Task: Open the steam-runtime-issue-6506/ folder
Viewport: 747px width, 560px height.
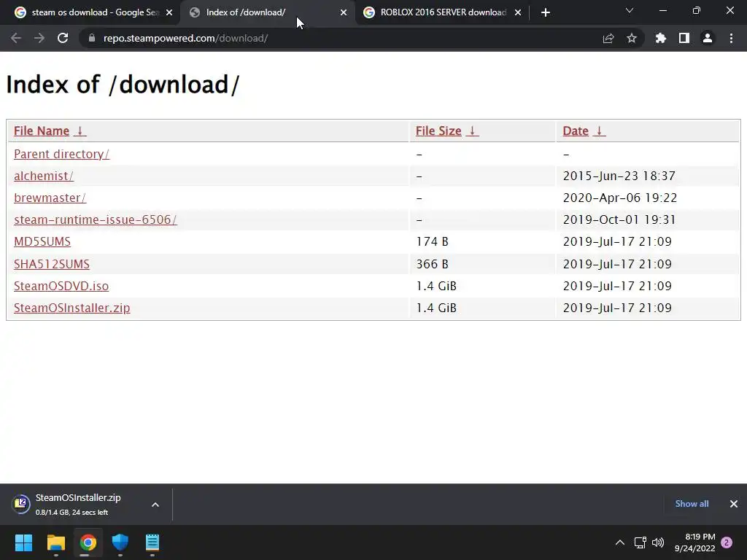Action: click(x=96, y=220)
